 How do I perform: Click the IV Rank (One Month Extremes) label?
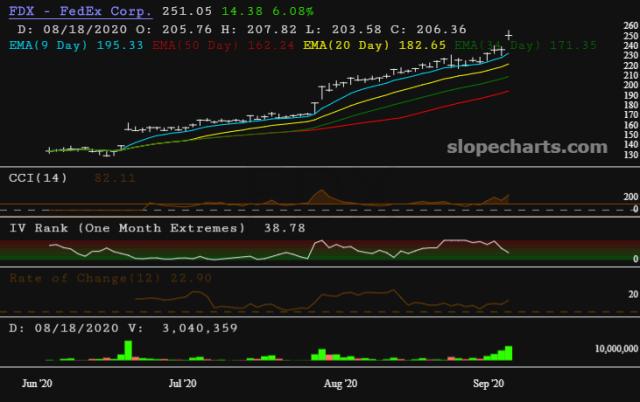coord(127,228)
